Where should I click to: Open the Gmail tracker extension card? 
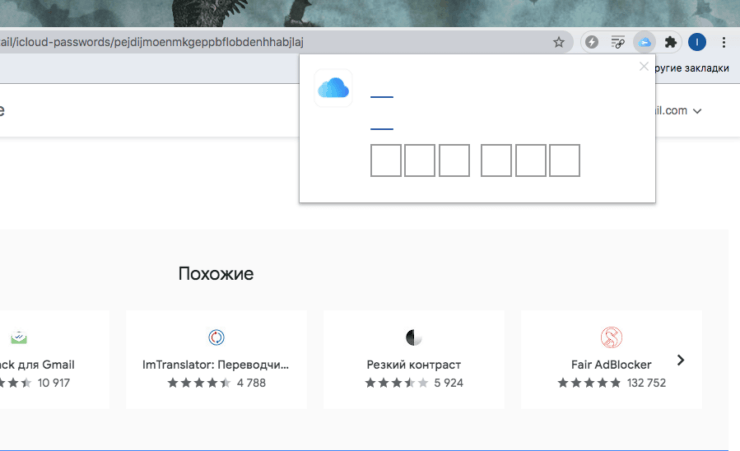click(x=54, y=359)
